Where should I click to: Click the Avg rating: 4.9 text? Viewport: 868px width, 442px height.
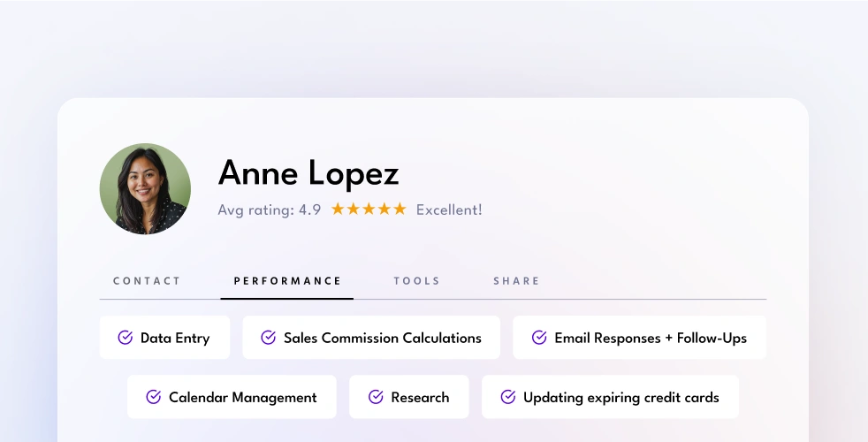(x=270, y=210)
